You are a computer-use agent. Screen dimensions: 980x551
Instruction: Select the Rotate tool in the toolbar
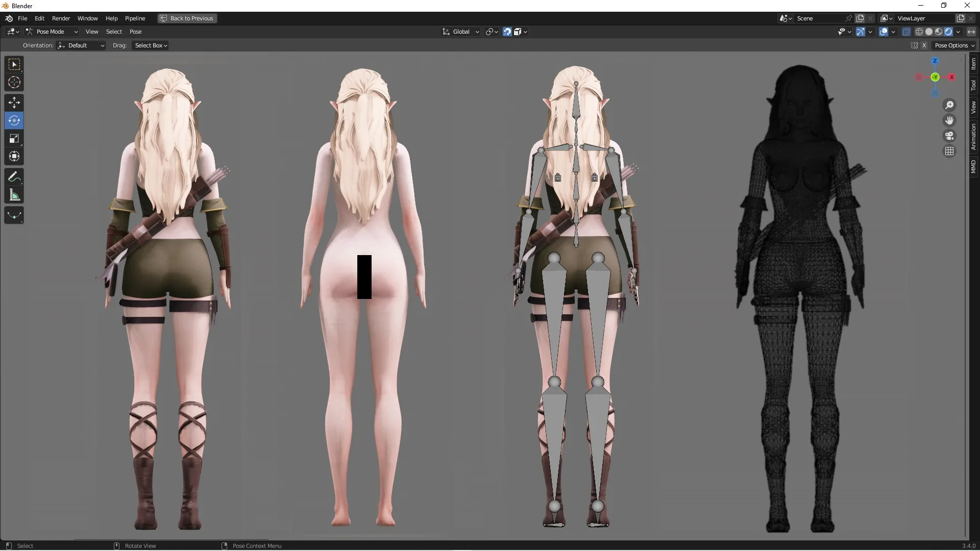click(14, 120)
